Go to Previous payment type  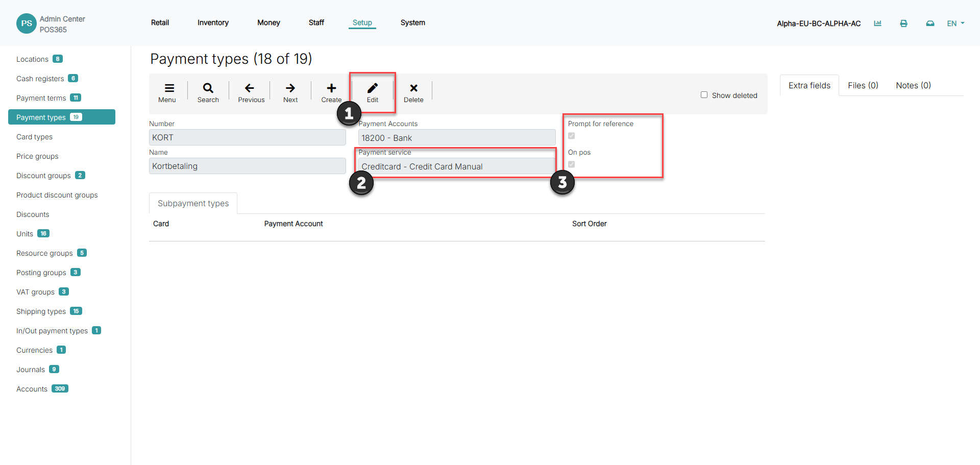coord(251,93)
